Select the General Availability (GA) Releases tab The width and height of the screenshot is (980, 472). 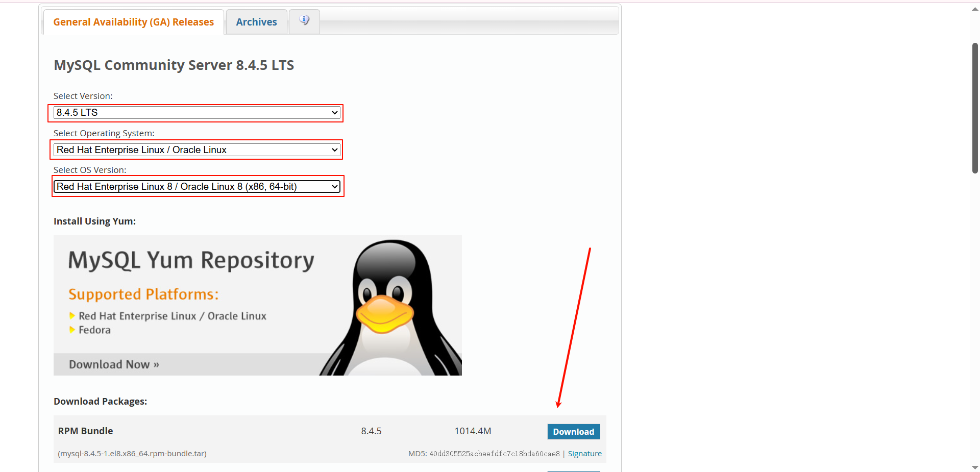(133, 21)
